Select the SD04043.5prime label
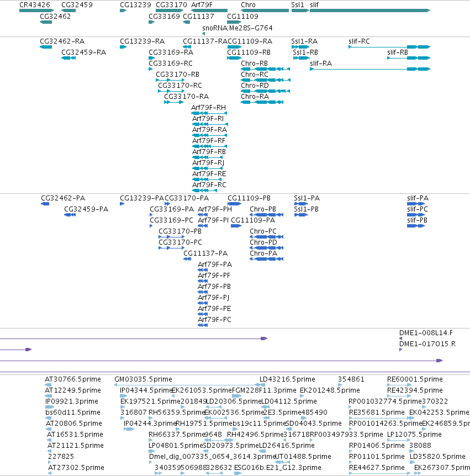The width and height of the screenshot is (470, 476). pos(314,424)
